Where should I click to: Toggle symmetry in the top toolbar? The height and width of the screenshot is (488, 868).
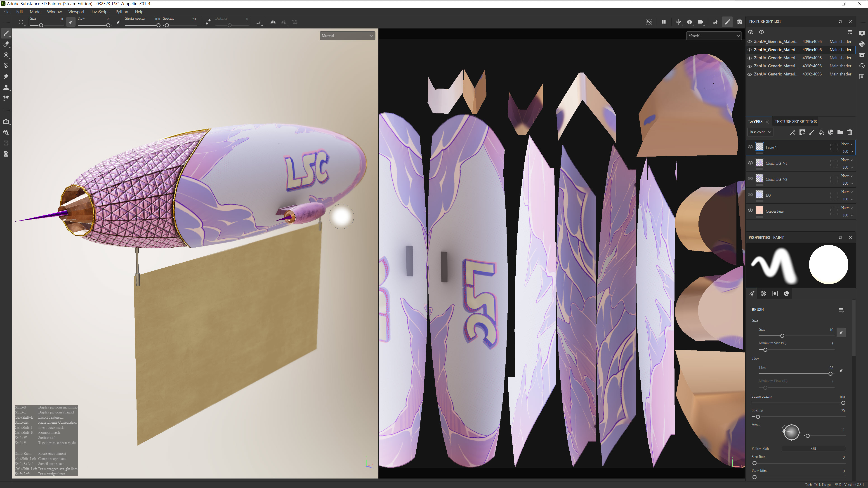pos(273,22)
